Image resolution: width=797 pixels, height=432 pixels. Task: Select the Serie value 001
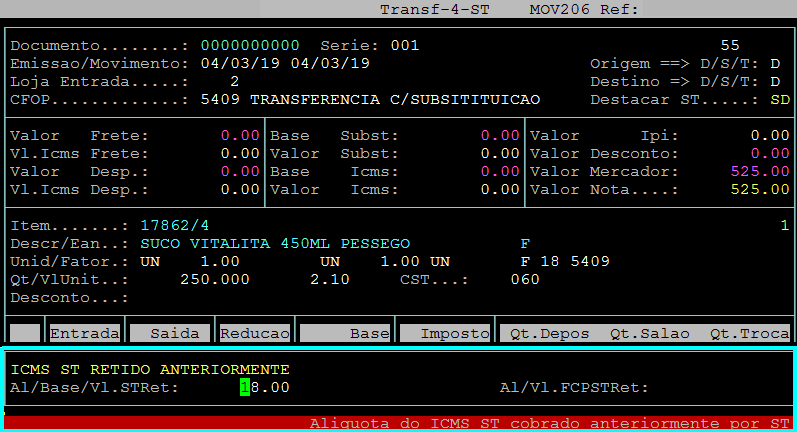[405, 46]
